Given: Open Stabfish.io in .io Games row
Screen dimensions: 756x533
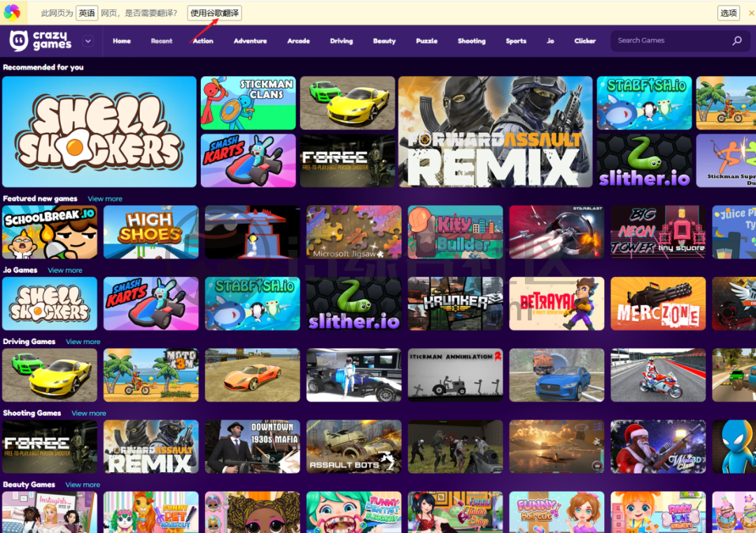Looking at the screenshot, I should 253,304.
